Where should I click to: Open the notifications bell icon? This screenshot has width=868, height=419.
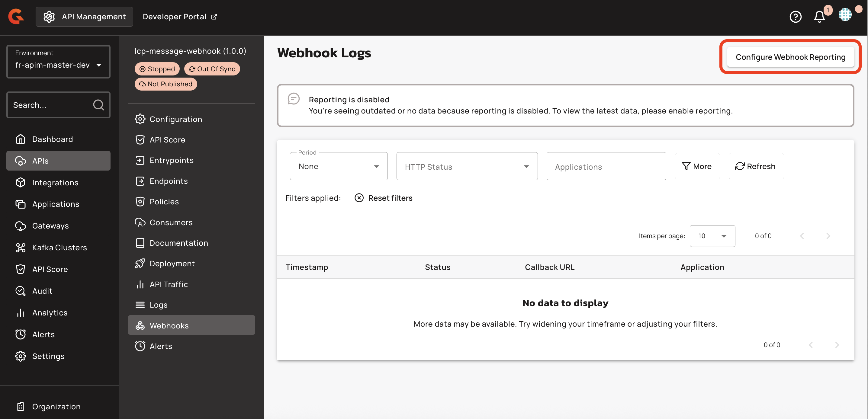(819, 17)
